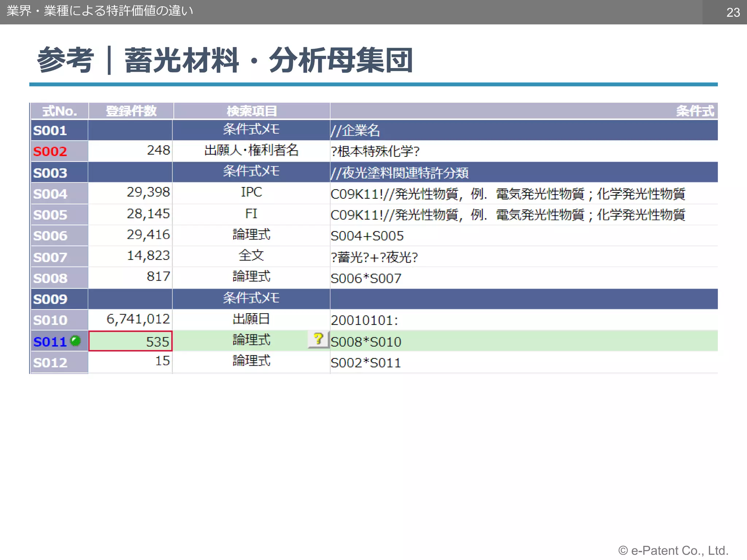Click the S002*S011 expression
Image resolution: width=747 pixels, height=560 pixels.
coord(366,363)
